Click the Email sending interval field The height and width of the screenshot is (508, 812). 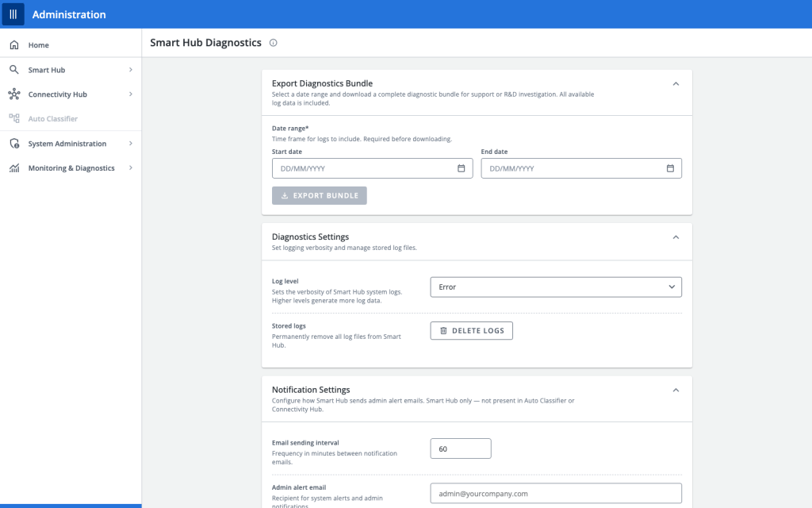[x=461, y=449]
